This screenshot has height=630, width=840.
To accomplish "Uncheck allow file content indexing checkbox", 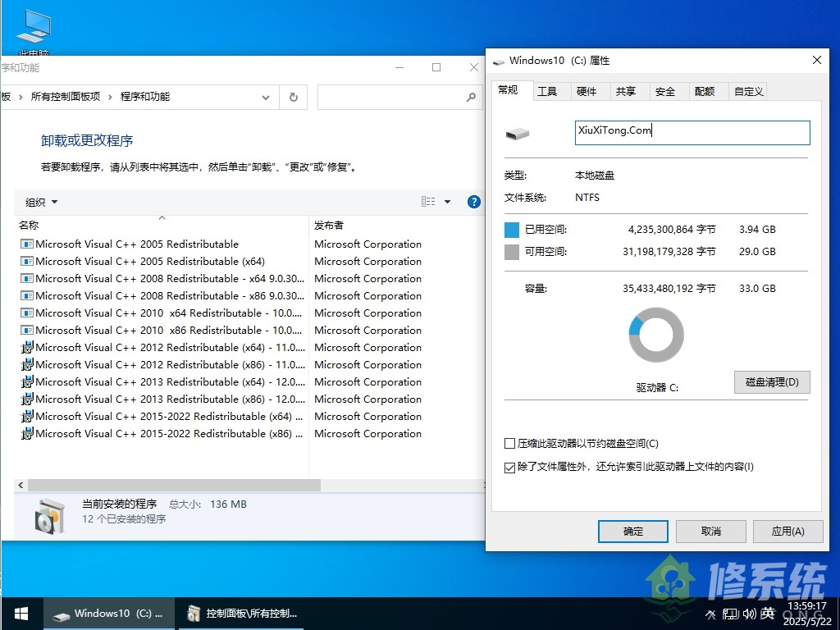I will click(510, 468).
